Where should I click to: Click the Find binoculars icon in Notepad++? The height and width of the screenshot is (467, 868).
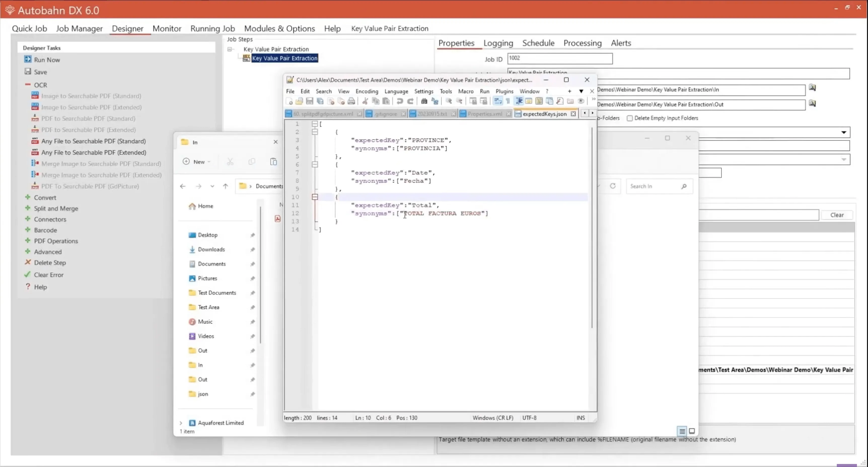[x=424, y=101]
